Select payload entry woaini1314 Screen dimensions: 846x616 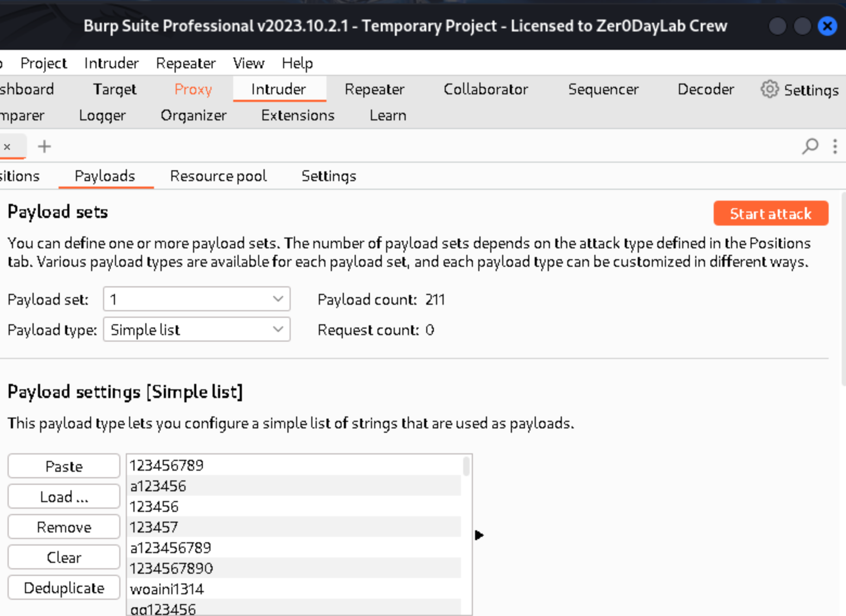[294, 589]
